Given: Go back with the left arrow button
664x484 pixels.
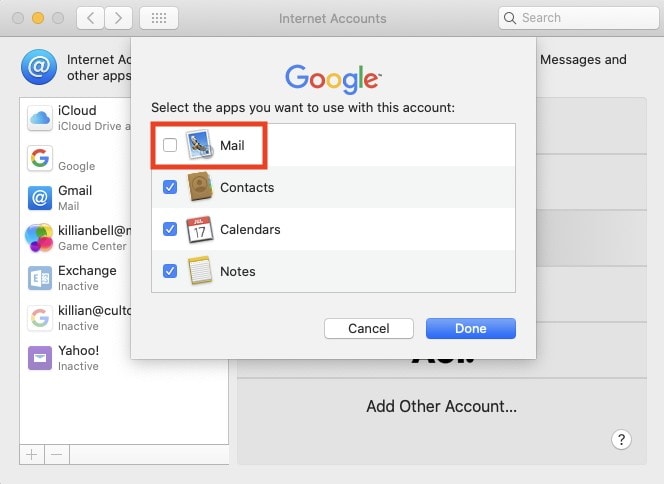Looking at the screenshot, I should [x=90, y=18].
